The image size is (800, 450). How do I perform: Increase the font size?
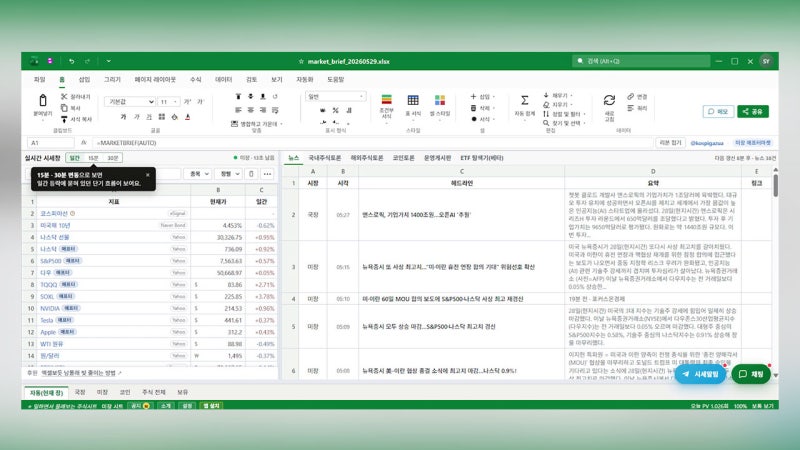click(x=187, y=102)
